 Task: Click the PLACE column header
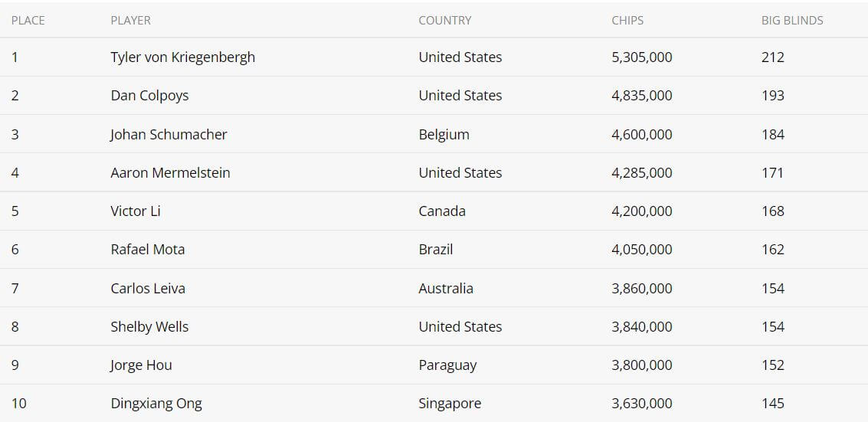(28, 21)
